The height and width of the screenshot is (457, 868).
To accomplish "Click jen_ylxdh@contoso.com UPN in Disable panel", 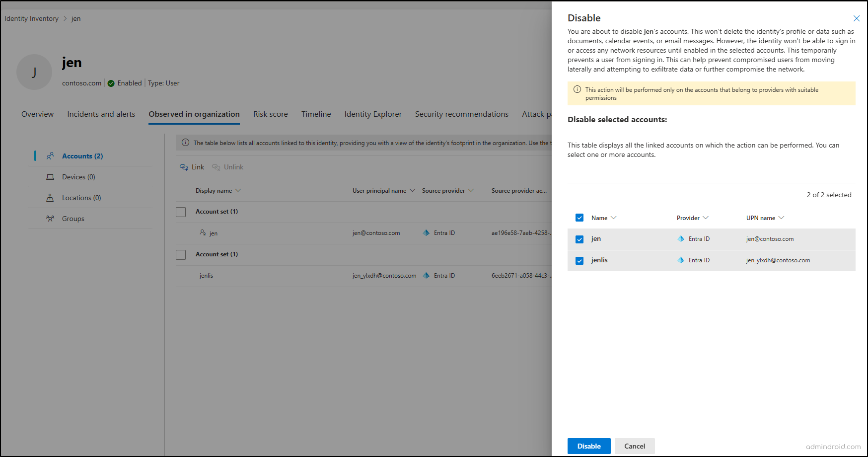I will [778, 260].
